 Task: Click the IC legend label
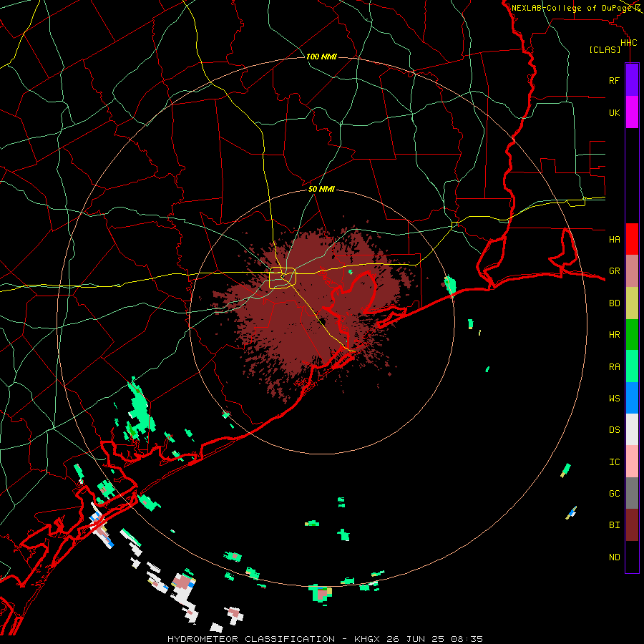click(x=614, y=462)
